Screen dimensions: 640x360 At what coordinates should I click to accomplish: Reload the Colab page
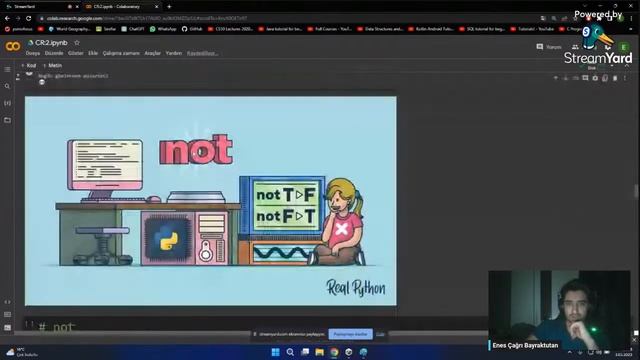coord(29,18)
